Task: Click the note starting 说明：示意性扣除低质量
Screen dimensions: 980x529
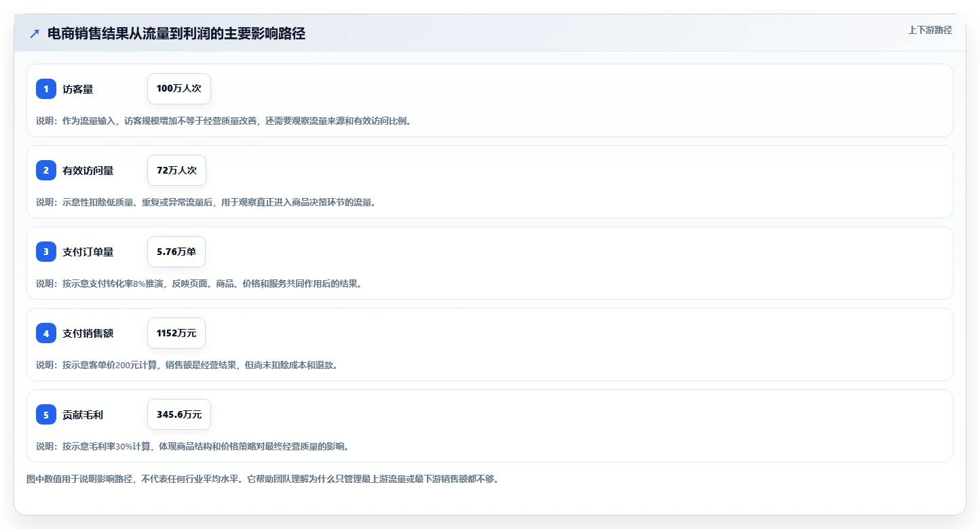Action: [206, 202]
